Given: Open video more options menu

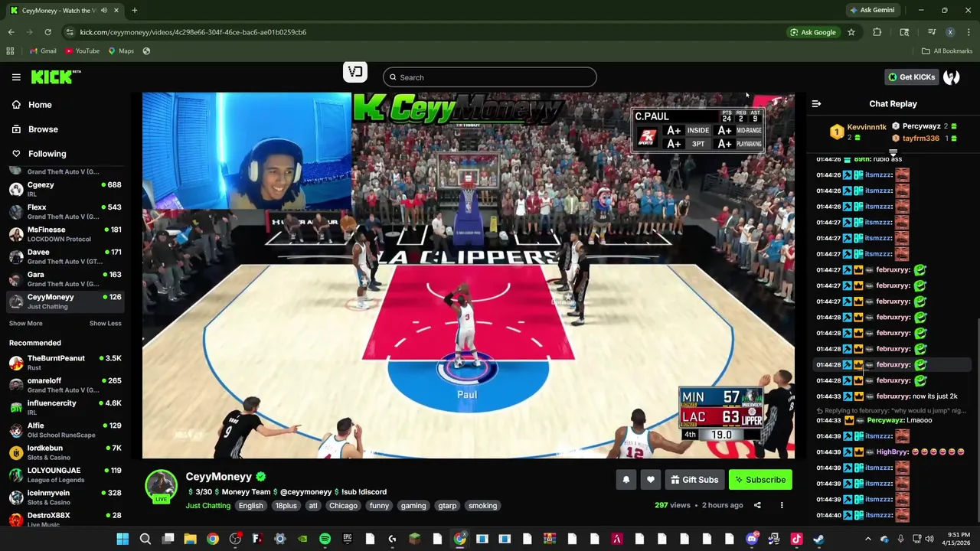Looking at the screenshot, I should click(782, 505).
